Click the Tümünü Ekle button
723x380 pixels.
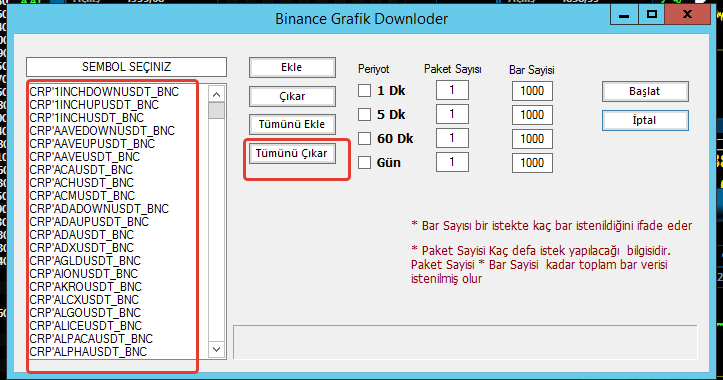click(292, 125)
